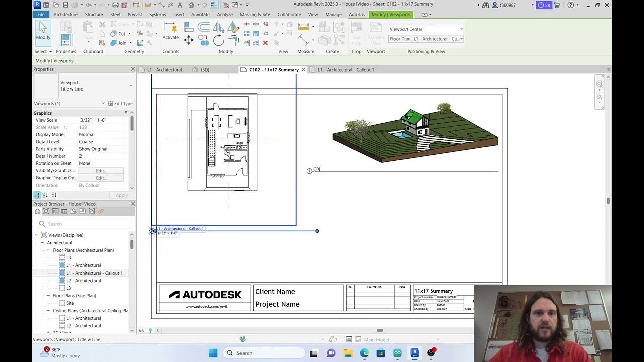
Task: Click the Revit icon in the taskbar
Action: pos(415,353)
